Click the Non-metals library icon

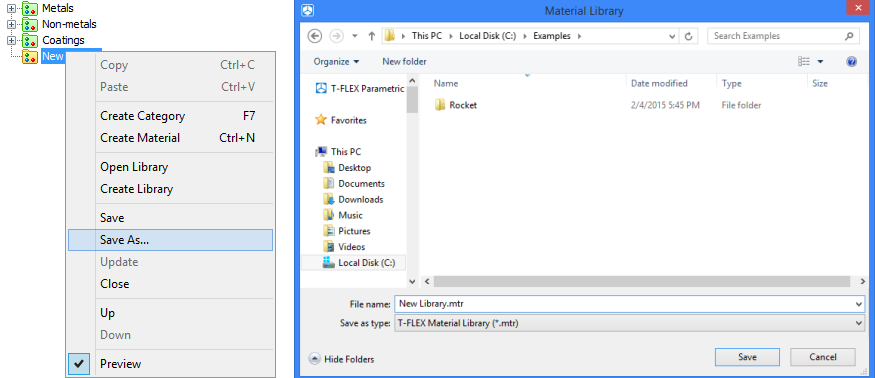pyautogui.click(x=30, y=25)
